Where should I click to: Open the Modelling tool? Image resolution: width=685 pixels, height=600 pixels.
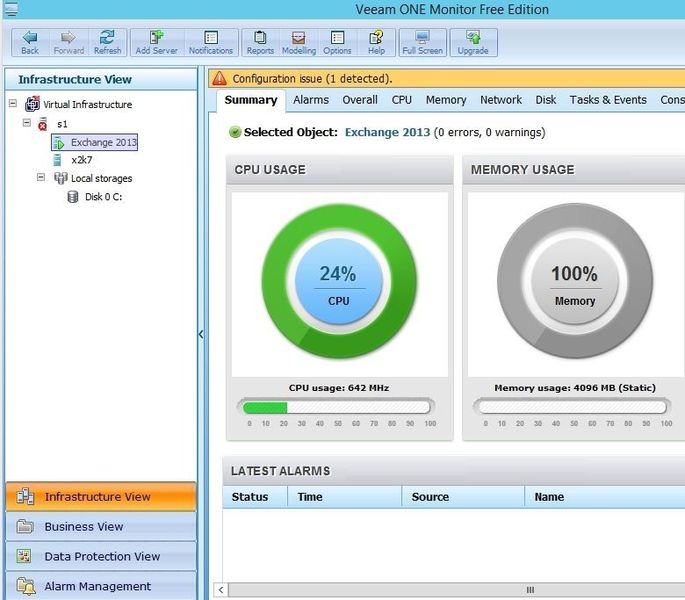299,42
